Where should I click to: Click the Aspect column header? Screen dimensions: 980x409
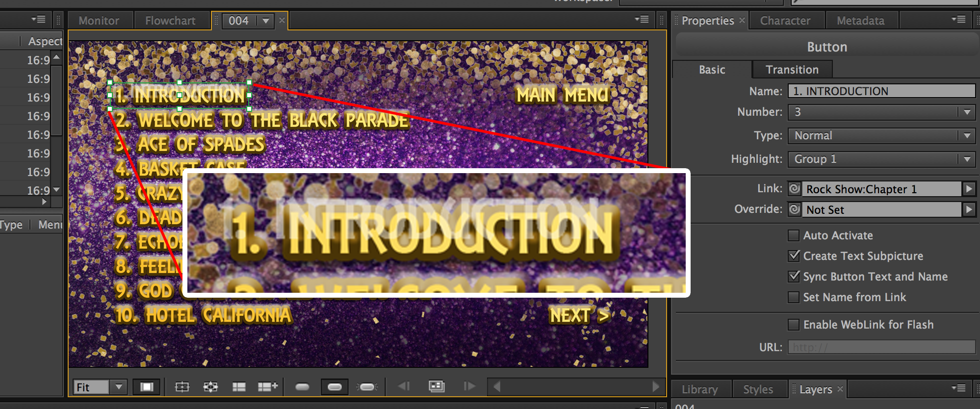point(45,41)
